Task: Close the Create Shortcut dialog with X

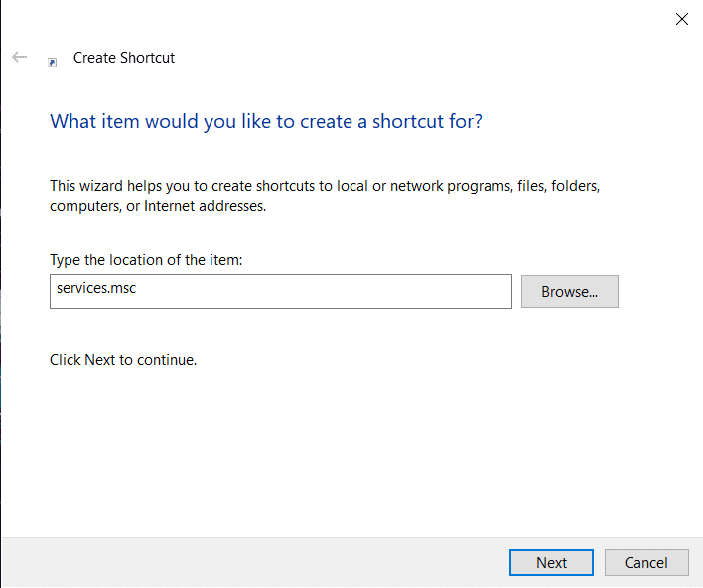Action: (x=682, y=19)
